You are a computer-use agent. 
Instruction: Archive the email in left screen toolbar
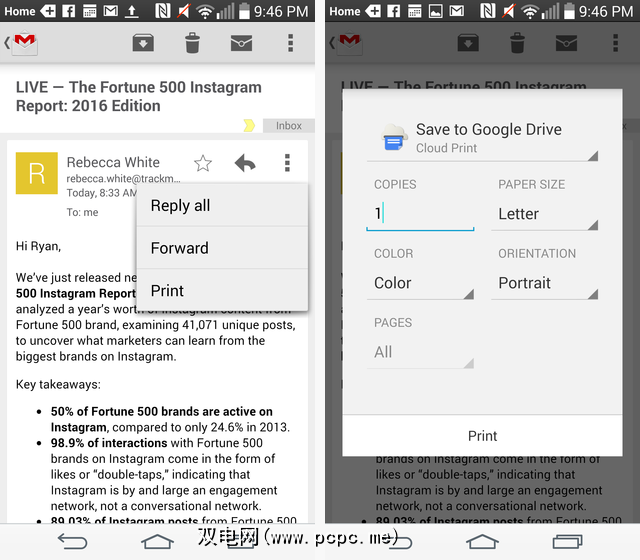(143, 43)
